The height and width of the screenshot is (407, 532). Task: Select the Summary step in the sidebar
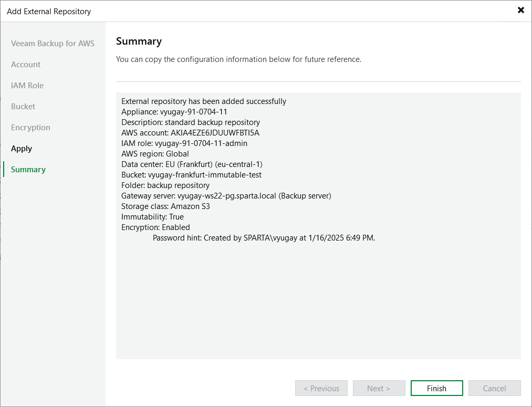(28, 169)
